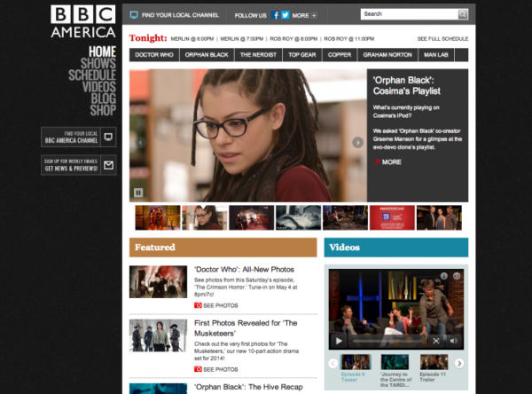Open the Graham Norton show tab
Viewport: 532px width, 394px height.
[387, 55]
